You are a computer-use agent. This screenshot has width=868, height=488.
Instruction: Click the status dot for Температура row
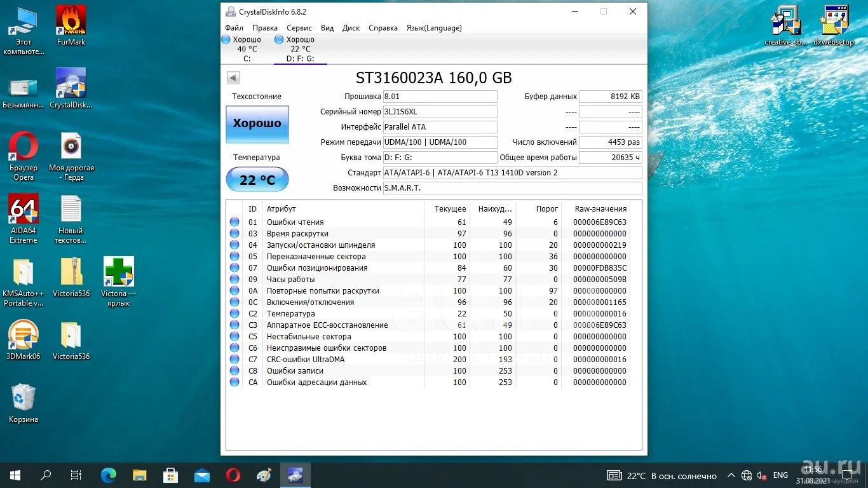click(234, 314)
